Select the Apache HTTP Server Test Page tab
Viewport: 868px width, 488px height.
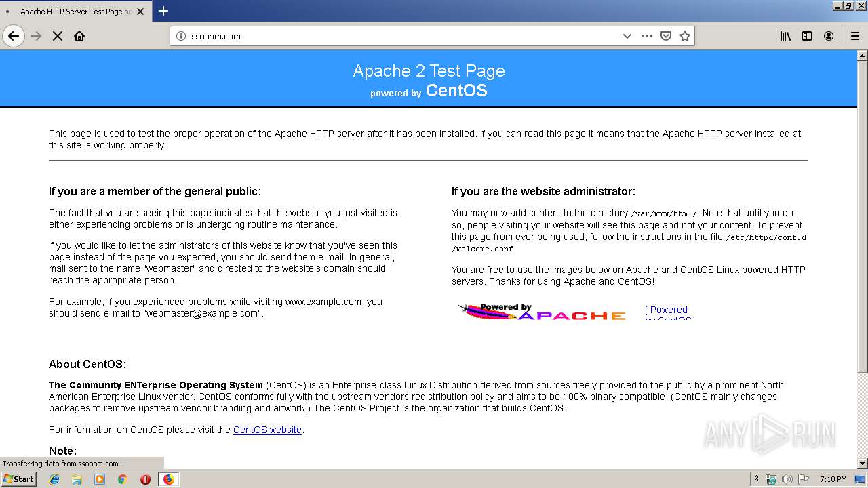(x=75, y=12)
